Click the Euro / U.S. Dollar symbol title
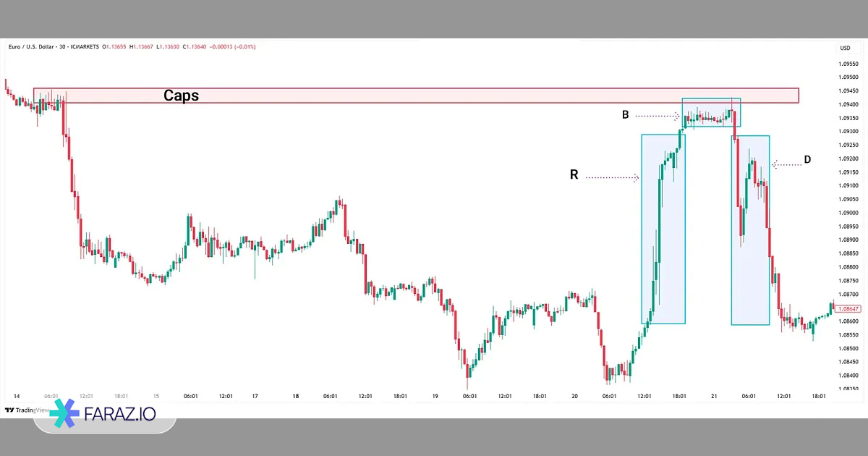This screenshot has width=868, height=456. coord(34,47)
